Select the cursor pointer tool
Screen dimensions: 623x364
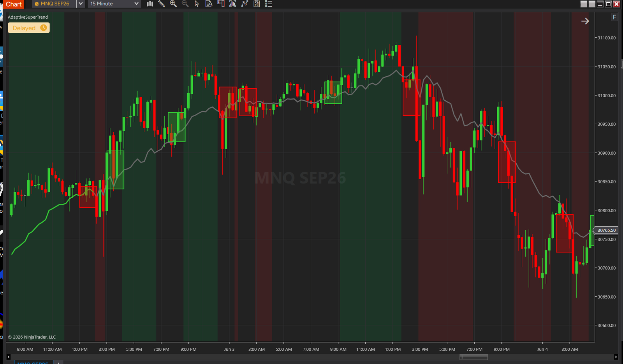[197, 4]
